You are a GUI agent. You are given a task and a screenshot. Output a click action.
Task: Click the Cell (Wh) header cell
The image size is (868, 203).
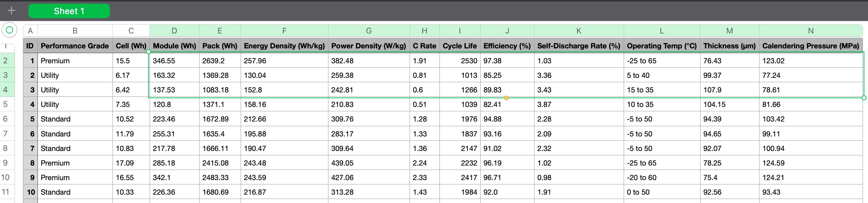pos(131,46)
